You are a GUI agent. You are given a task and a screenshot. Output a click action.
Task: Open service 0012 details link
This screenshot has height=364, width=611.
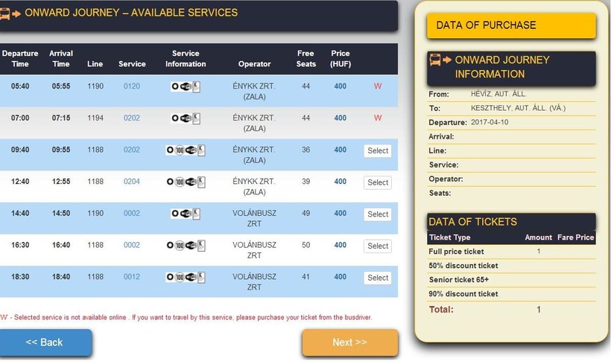(132, 277)
